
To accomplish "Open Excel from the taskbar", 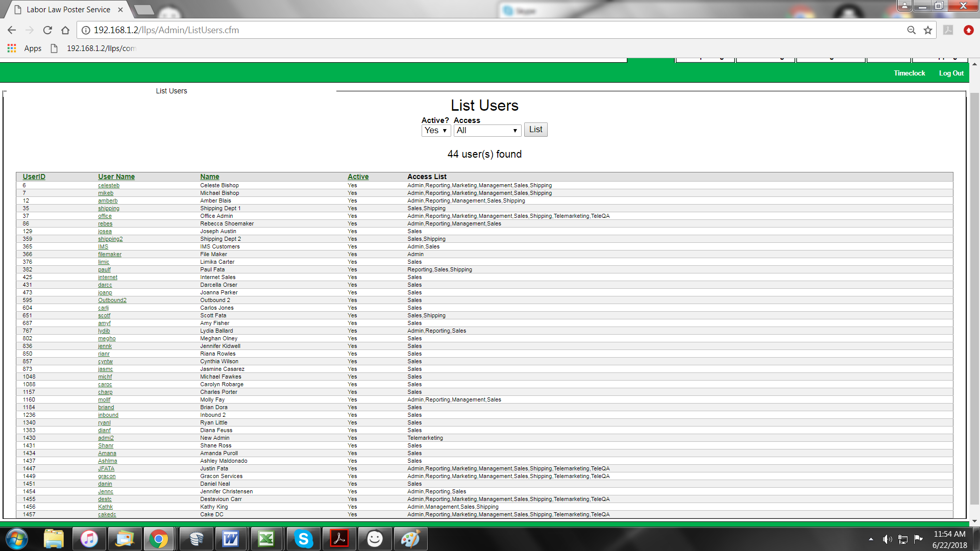I will (x=266, y=539).
